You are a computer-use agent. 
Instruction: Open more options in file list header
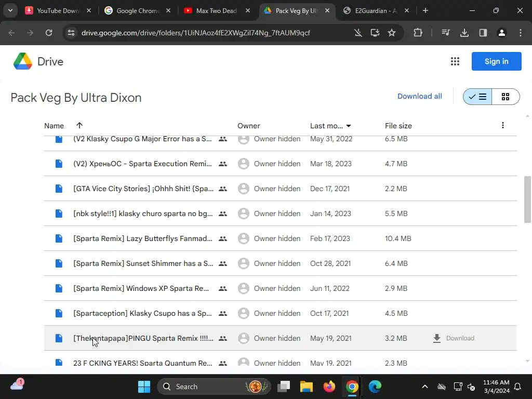coord(503,125)
